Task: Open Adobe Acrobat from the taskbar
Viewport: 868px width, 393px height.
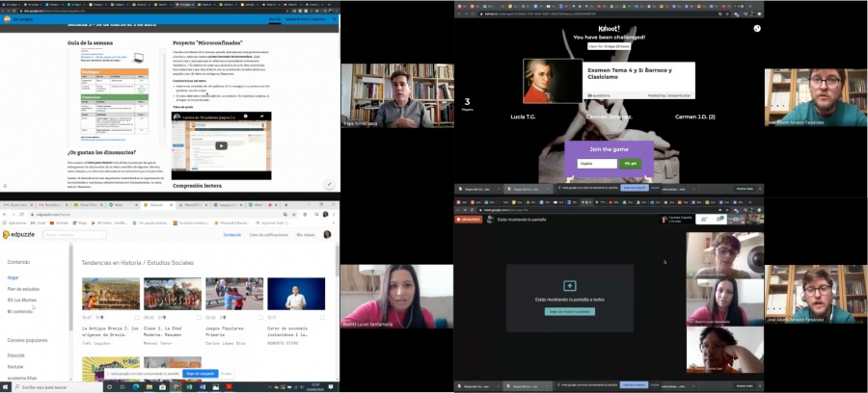Action: (x=228, y=387)
